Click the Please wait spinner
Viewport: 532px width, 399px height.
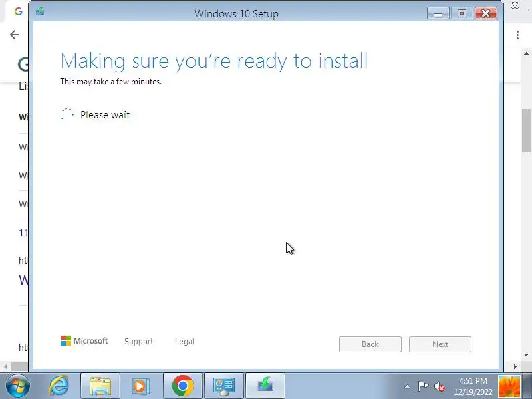click(67, 114)
